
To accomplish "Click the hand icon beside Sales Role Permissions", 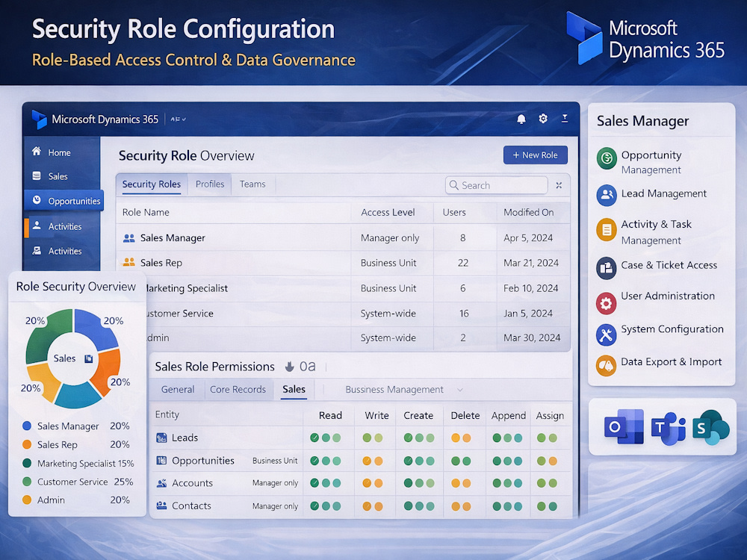I will (289, 367).
